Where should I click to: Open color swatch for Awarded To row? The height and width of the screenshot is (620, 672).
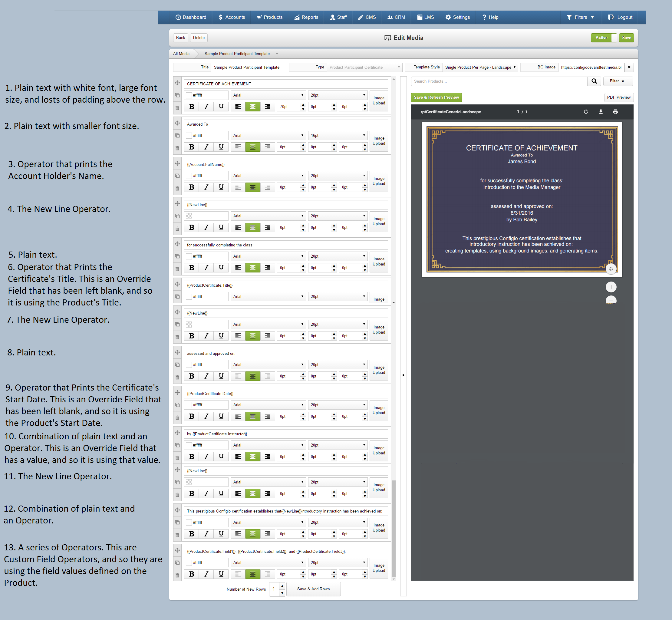(189, 136)
